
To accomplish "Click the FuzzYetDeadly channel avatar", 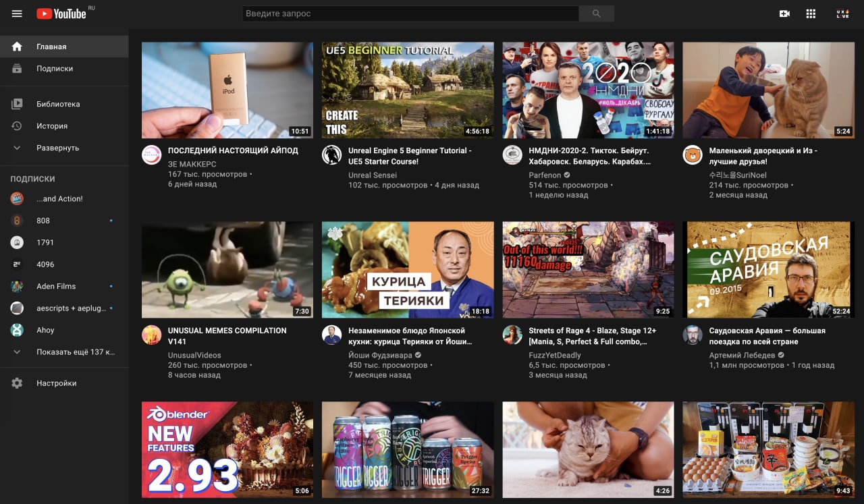I will click(512, 335).
